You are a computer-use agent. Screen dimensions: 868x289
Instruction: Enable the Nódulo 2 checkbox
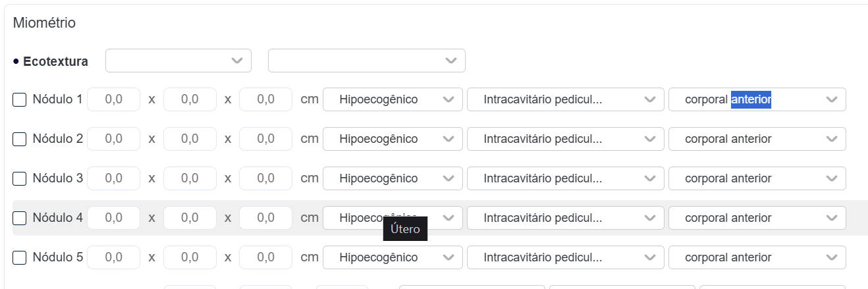coord(20,140)
